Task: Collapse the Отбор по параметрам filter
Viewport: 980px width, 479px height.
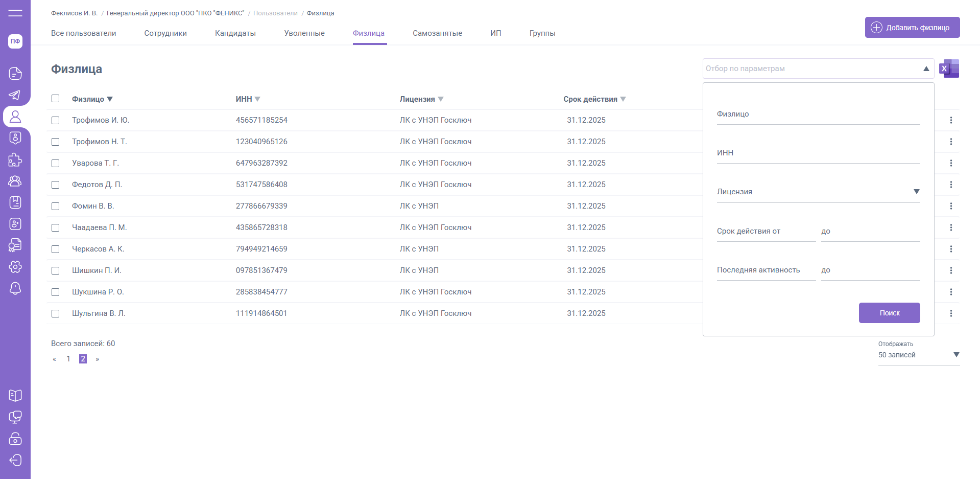Action: pos(925,69)
